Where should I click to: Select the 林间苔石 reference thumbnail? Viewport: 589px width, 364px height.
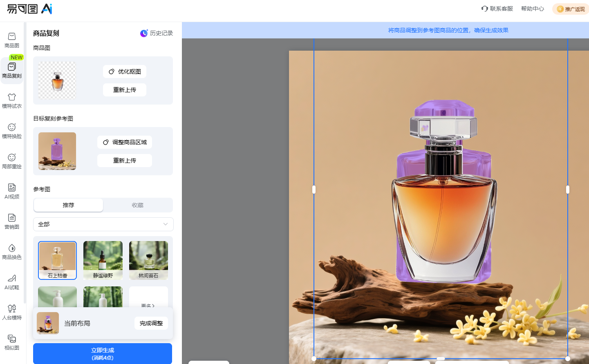[148, 260]
